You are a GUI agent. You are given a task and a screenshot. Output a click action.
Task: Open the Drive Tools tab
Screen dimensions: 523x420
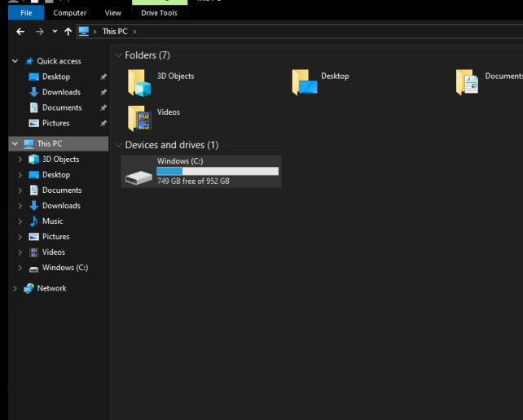159,13
